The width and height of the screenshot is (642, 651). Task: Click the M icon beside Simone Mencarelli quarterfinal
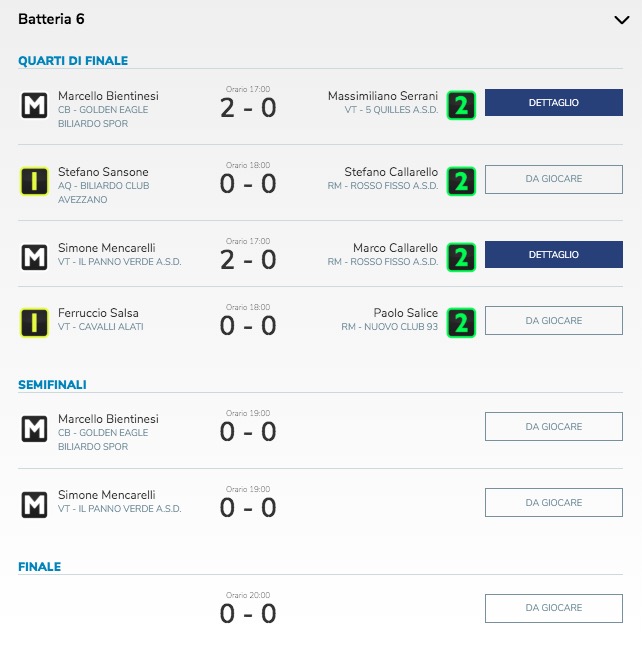pos(34,257)
